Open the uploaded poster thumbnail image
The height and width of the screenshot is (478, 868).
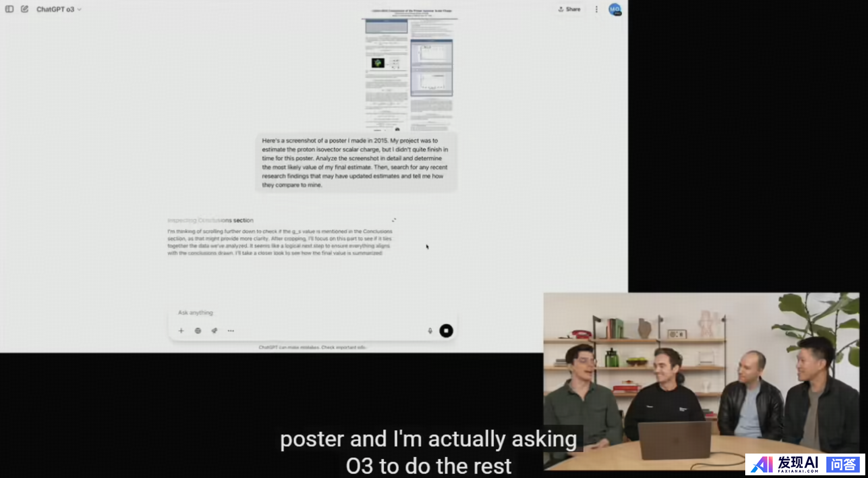(x=410, y=70)
